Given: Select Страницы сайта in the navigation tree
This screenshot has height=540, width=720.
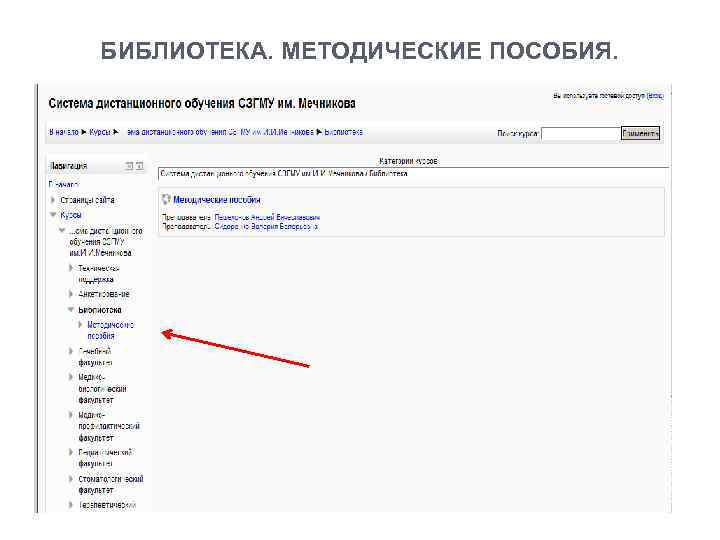Looking at the screenshot, I should pos(87,200).
